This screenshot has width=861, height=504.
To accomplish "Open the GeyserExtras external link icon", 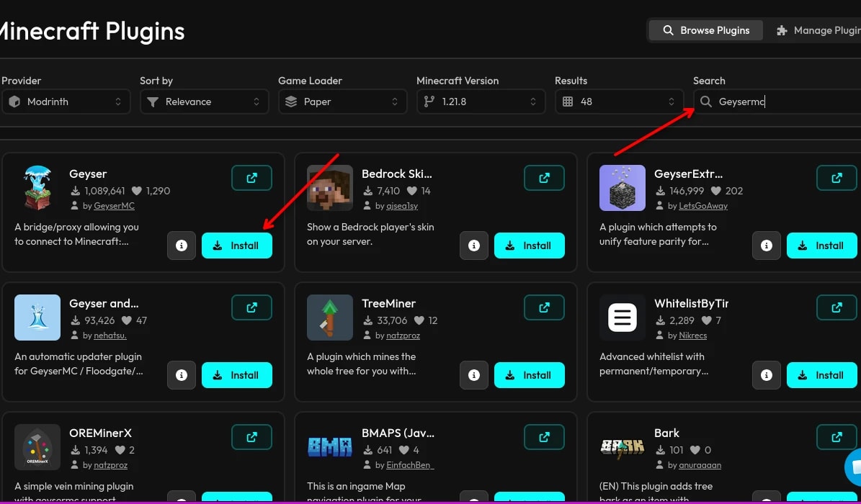I will click(837, 178).
